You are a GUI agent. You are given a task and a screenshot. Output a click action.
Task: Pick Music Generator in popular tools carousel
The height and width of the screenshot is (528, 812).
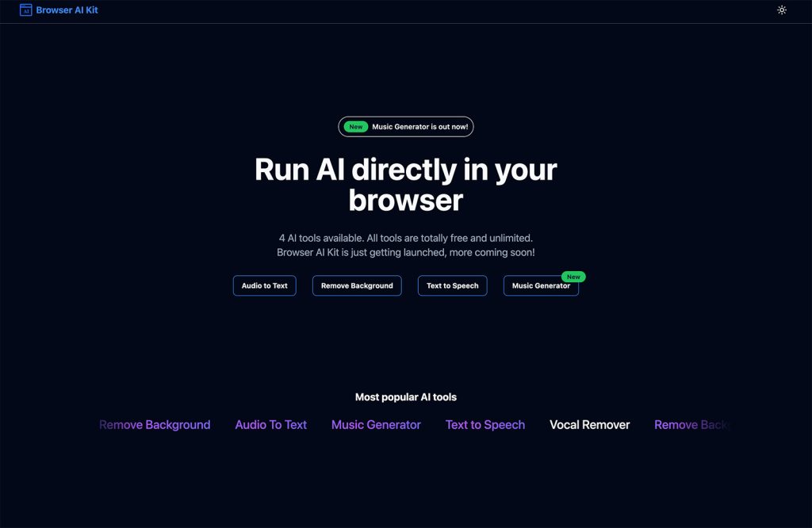pyautogui.click(x=376, y=425)
